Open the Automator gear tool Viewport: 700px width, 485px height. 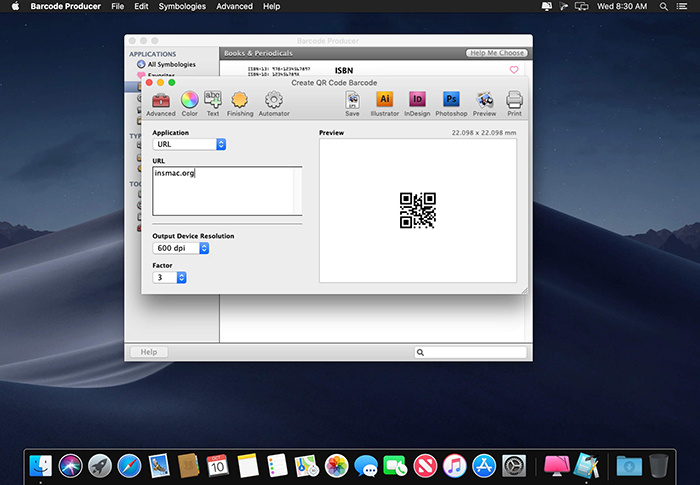tap(274, 104)
